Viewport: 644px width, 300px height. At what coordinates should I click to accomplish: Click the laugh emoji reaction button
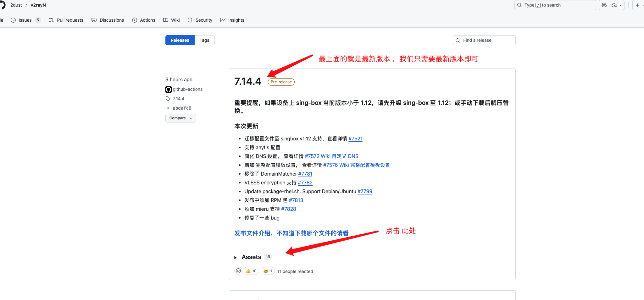(x=268, y=271)
